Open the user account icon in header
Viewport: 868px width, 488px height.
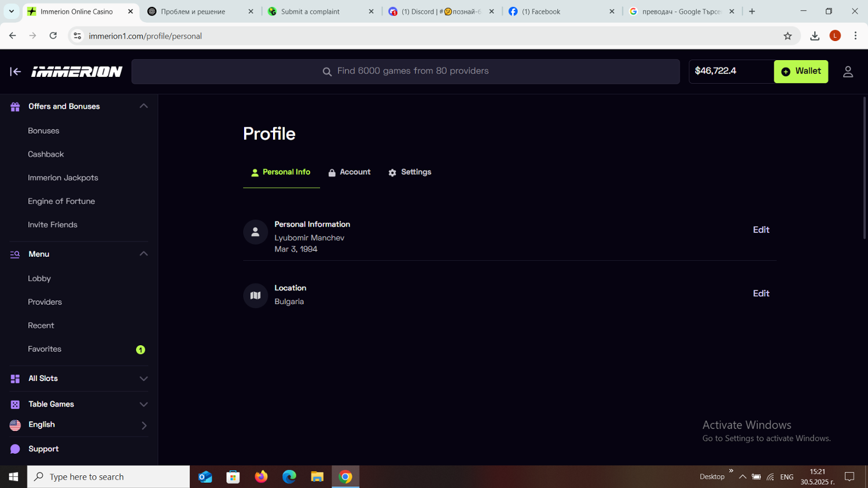(848, 72)
